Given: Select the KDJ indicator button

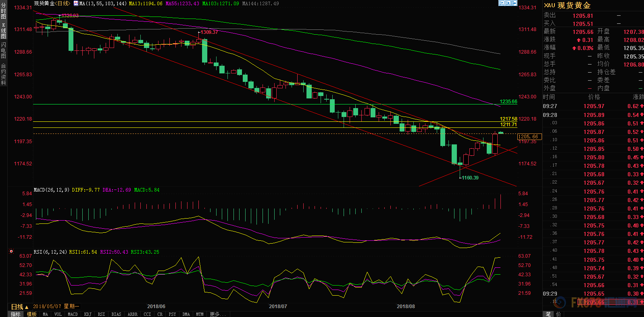Looking at the screenshot, I should point(88,314).
